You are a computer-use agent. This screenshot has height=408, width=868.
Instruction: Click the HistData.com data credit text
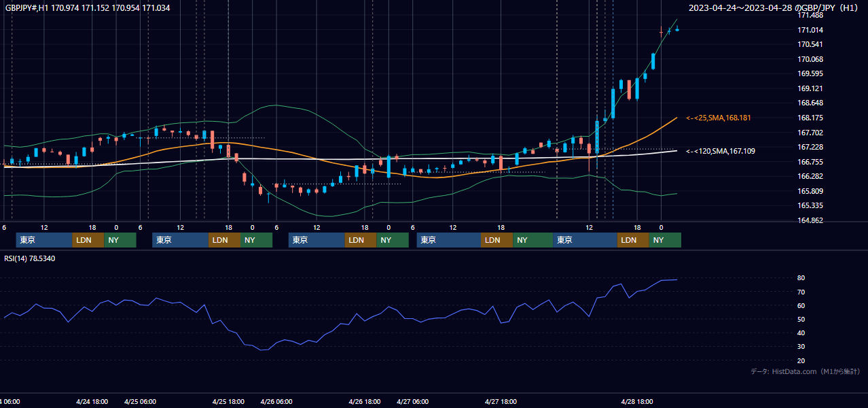806,371
